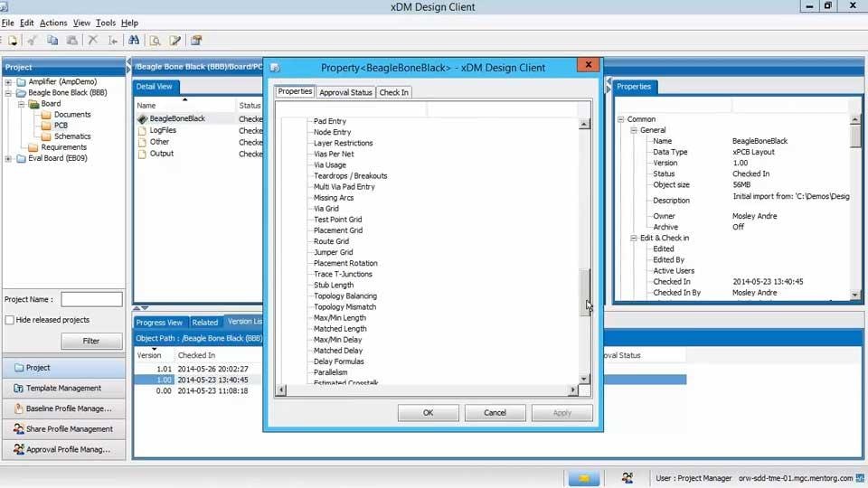Click the Filter button
868x488 pixels.
(91, 341)
